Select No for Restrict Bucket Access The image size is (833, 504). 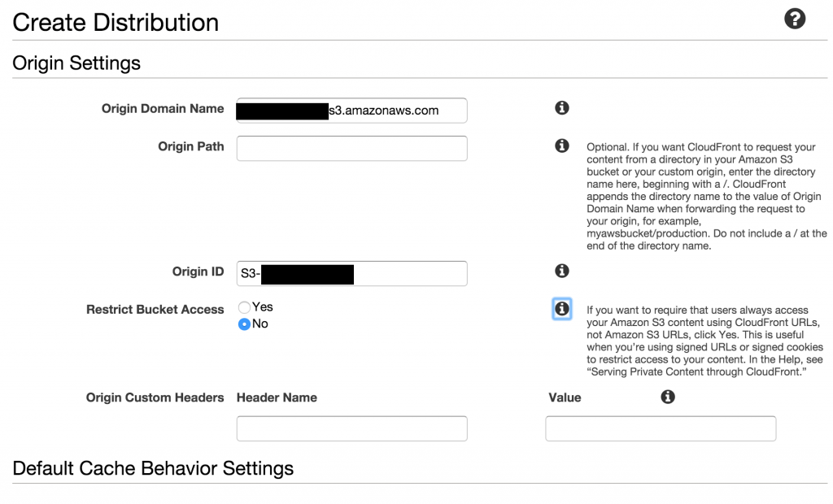pyautogui.click(x=244, y=324)
